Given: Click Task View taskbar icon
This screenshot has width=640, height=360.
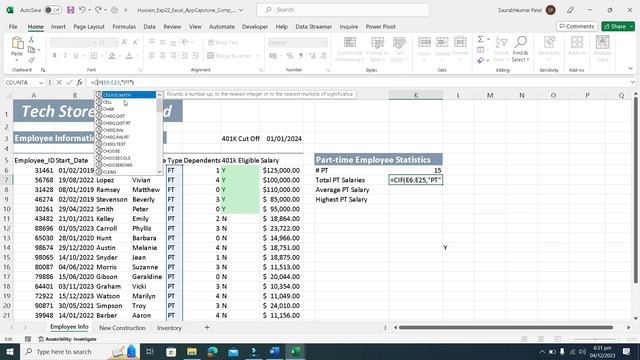Looking at the screenshot, I should pos(150,351).
